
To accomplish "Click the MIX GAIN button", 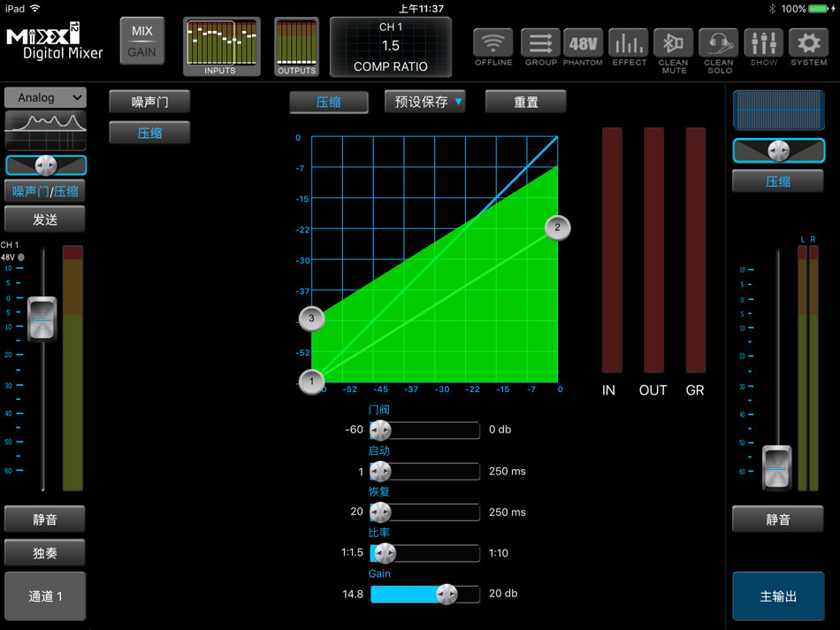I will (142, 41).
